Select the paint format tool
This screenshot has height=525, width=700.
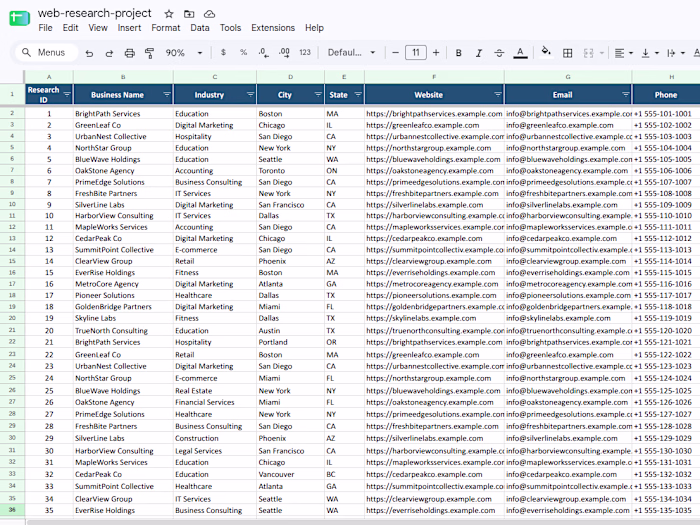150,53
